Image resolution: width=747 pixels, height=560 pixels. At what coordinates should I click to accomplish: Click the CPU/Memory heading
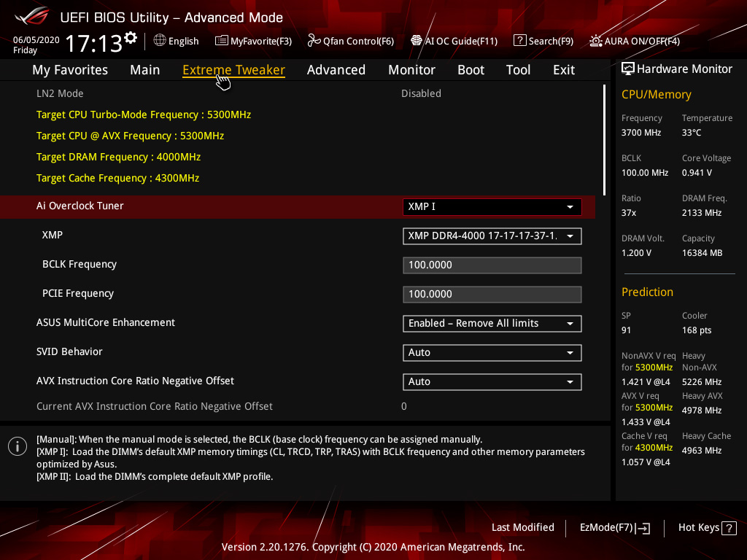(x=656, y=94)
